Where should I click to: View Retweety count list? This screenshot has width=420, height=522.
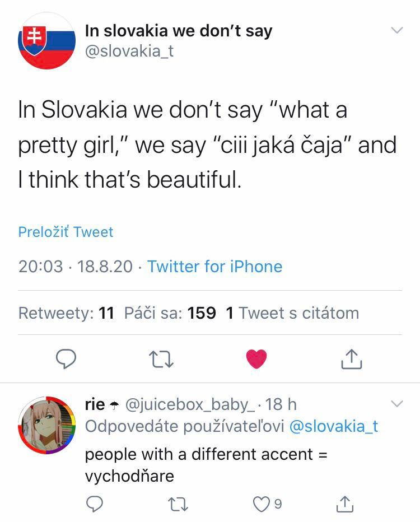[x=66, y=313]
